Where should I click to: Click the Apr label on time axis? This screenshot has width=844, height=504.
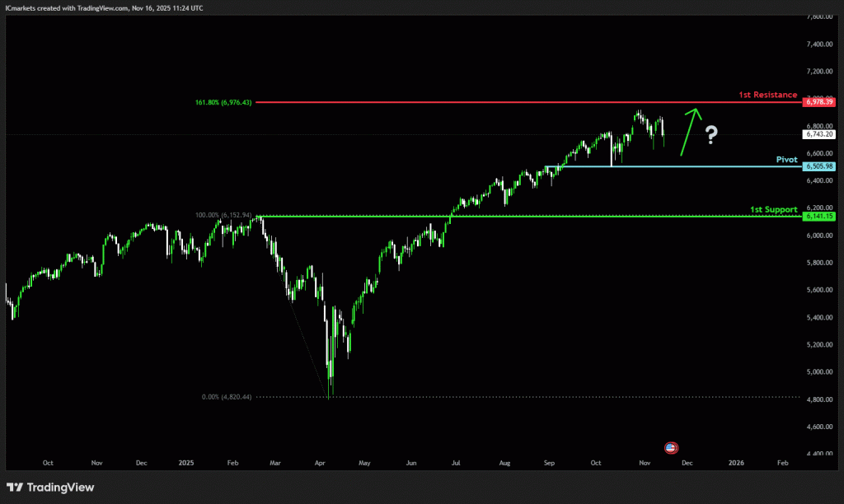pyautogui.click(x=318, y=464)
